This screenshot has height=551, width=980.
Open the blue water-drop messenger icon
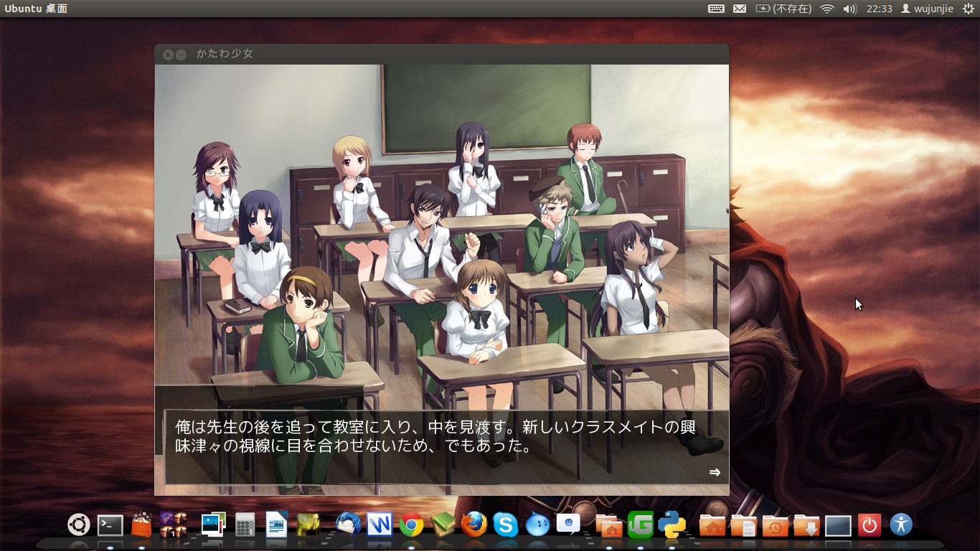click(x=537, y=525)
